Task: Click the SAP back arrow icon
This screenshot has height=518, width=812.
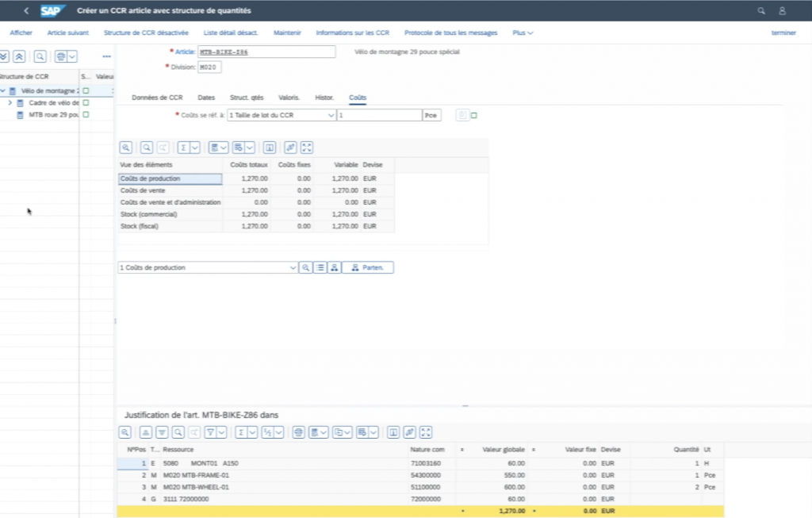Action: pos(26,11)
